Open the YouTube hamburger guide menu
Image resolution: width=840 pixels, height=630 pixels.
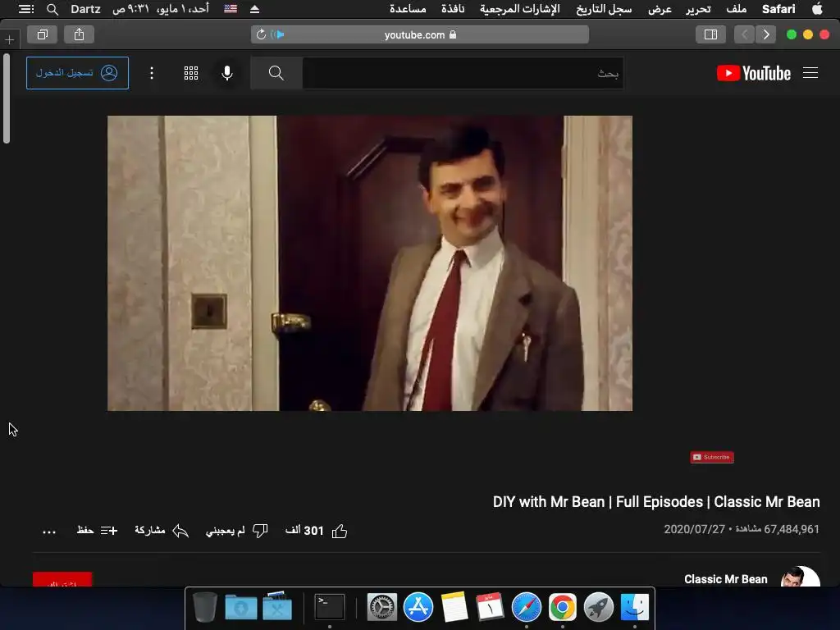[810, 73]
